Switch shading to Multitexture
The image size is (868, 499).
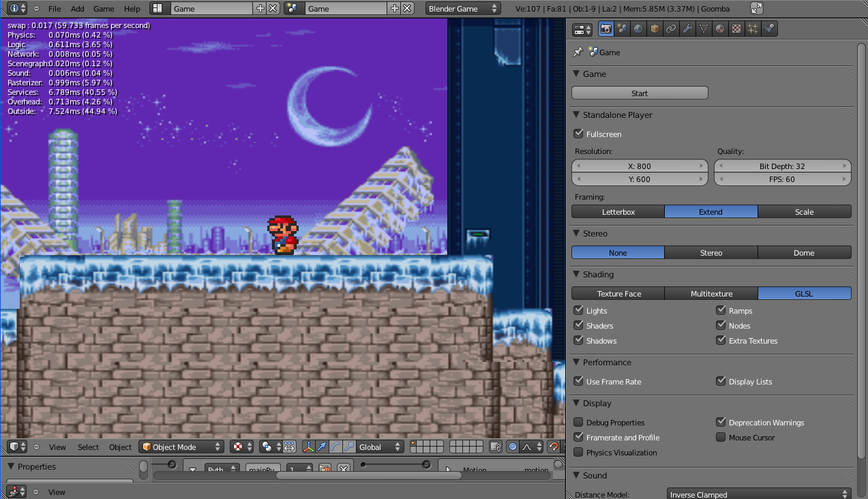tap(711, 293)
